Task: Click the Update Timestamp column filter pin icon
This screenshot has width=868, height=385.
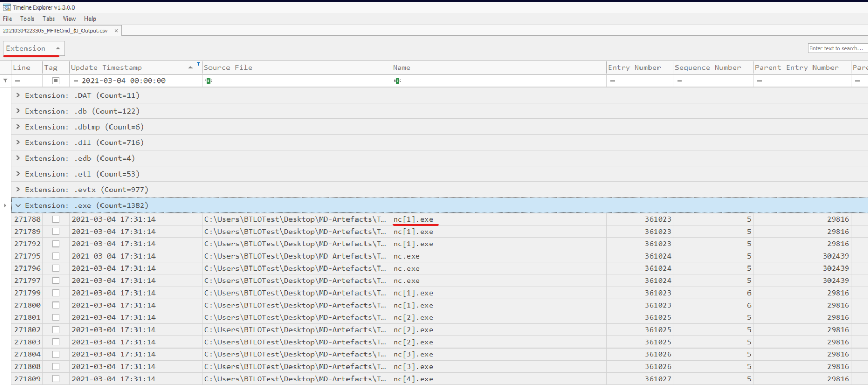Action: (x=198, y=64)
